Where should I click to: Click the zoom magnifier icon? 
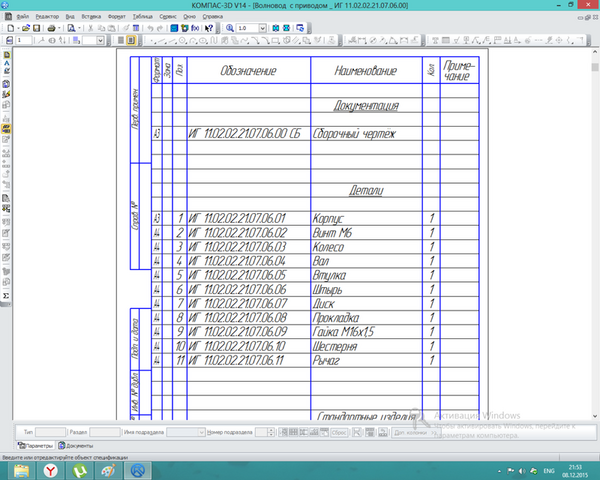[x=230, y=28]
